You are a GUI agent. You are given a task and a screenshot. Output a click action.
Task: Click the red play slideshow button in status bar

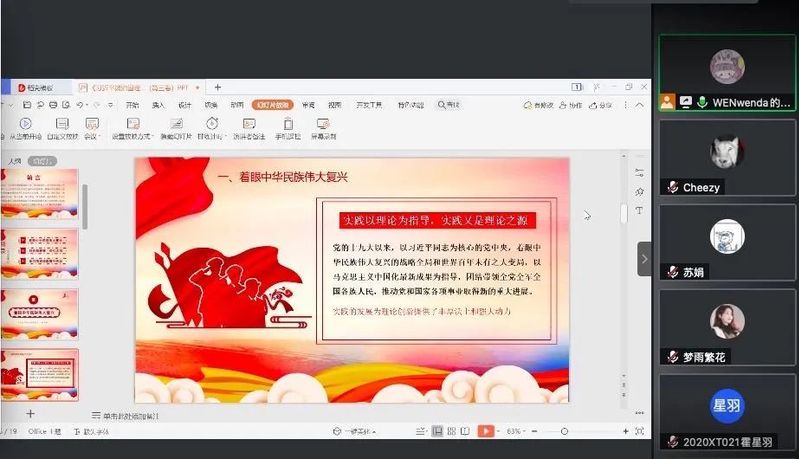tap(486, 431)
